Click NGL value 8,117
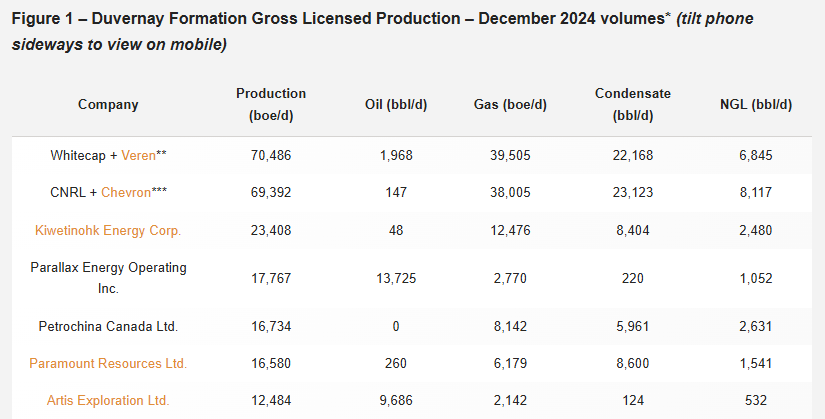Screen dimensions: 825x419 click(756, 192)
